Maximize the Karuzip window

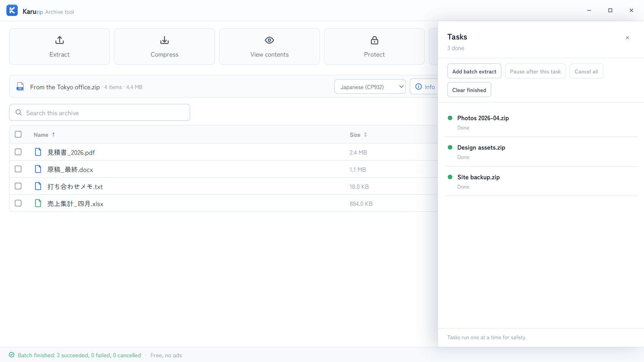pos(610,10)
